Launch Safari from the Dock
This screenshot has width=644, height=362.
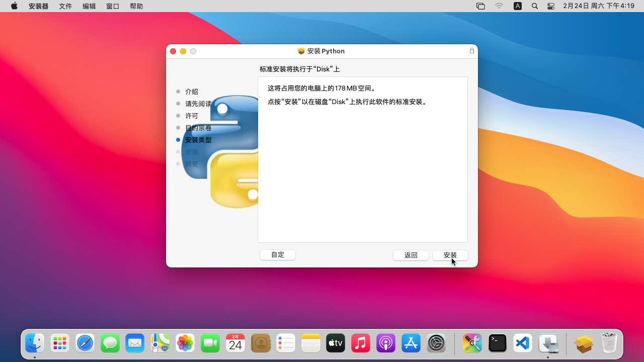(x=85, y=343)
